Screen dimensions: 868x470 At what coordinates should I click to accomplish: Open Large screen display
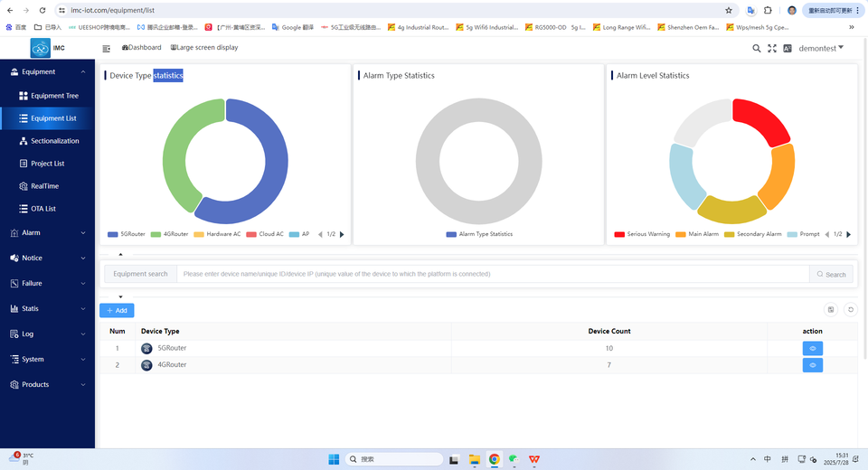[204, 48]
